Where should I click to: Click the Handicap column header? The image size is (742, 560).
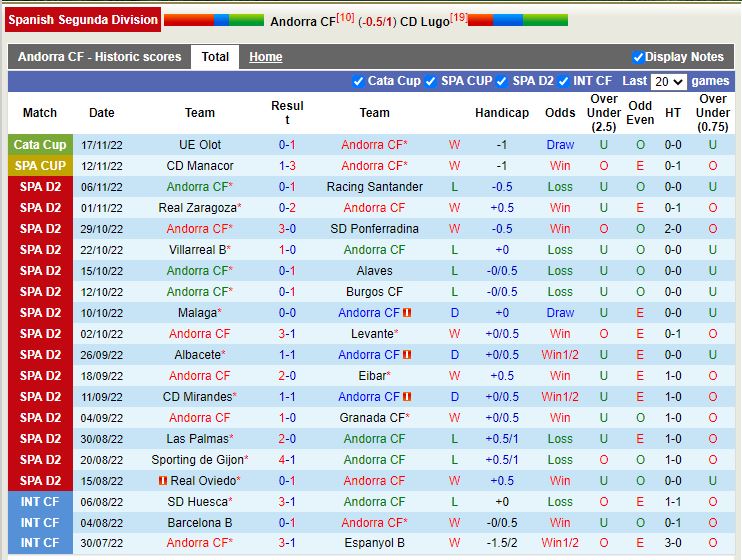tap(502, 113)
